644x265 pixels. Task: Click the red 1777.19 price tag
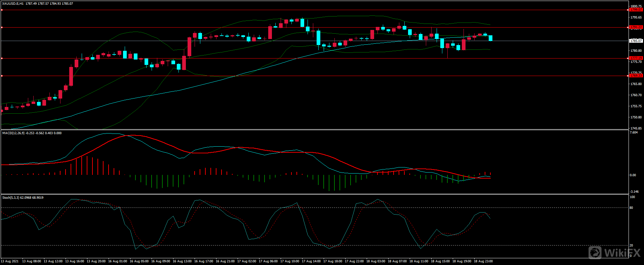(x=636, y=58)
